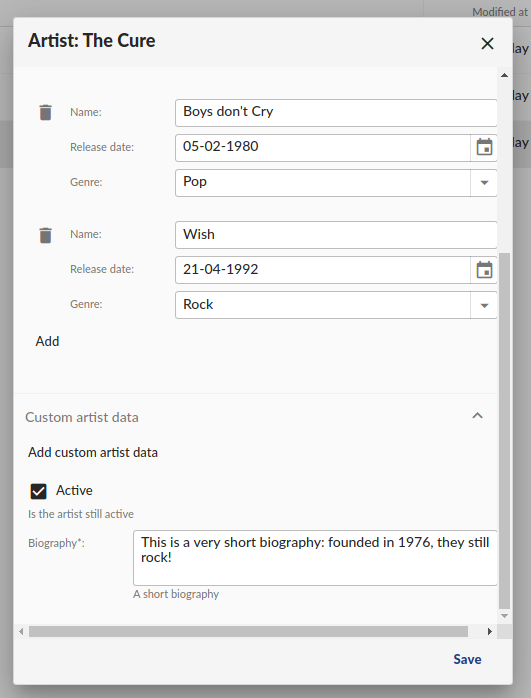531x698 pixels.
Task: Click the scroll down arrow of vertical scrollbar
Action: pyautogui.click(x=504, y=616)
